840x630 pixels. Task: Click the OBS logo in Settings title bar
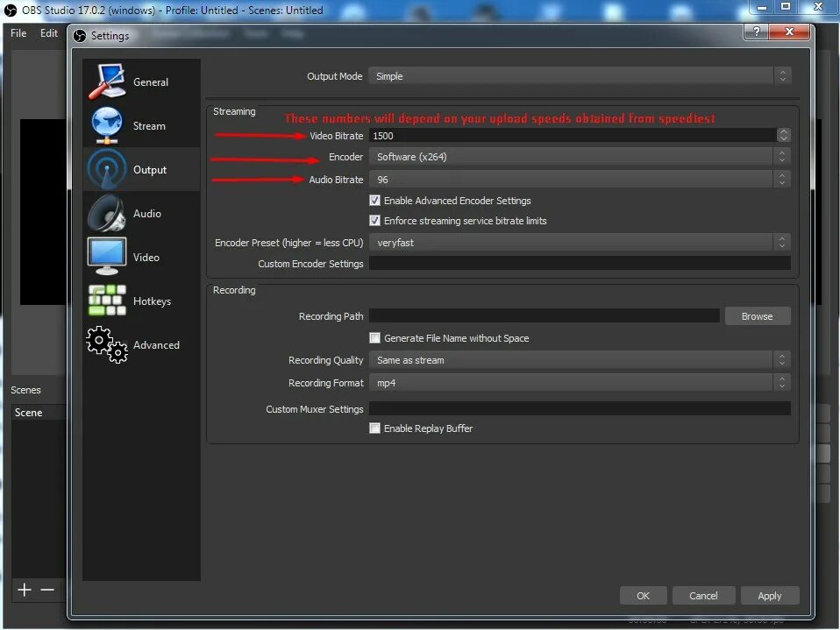[80, 36]
